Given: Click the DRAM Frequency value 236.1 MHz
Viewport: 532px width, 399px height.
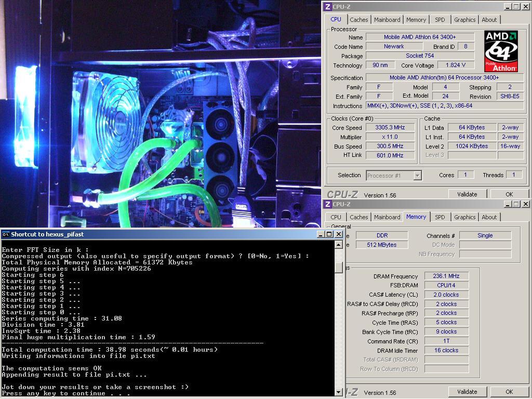Looking at the screenshot, I should [x=446, y=276].
